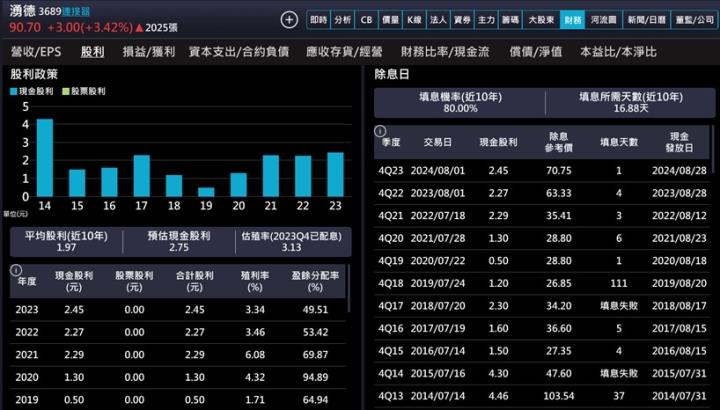The height and width of the screenshot is (410, 720).
Task: Select the 2023 row in yearly table
Action: coord(178,309)
